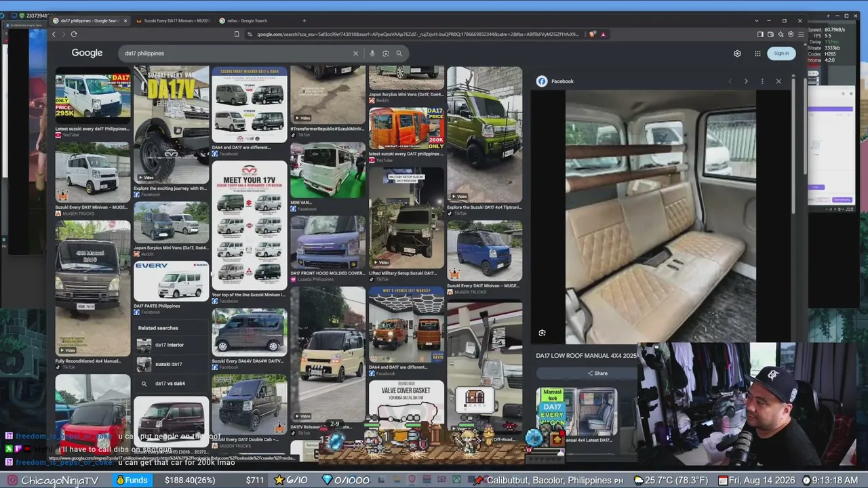This screenshot has height=488, width=868.
Task: Open the site info icon in address bar
Action: (250, 34)
